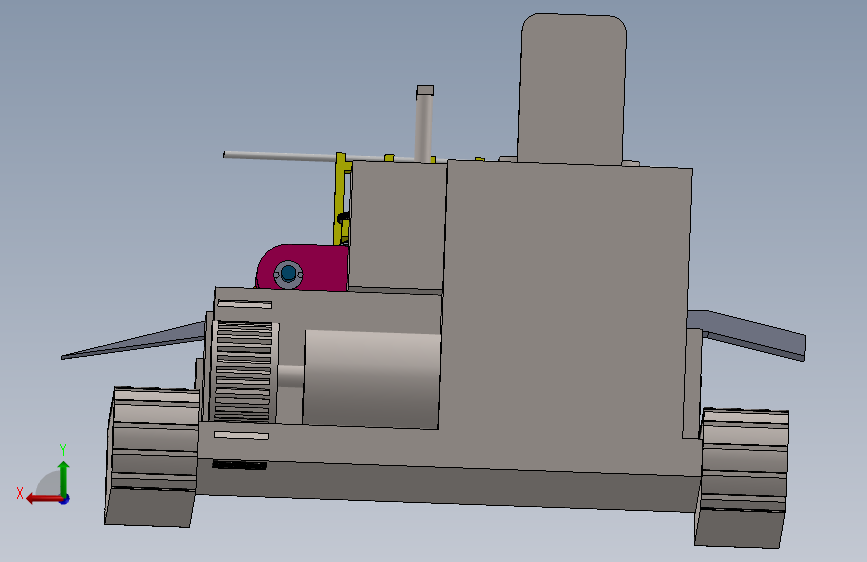Click the blue Z axis dot of the triad
Screen dimensions: 867x562
coord(65,499)
